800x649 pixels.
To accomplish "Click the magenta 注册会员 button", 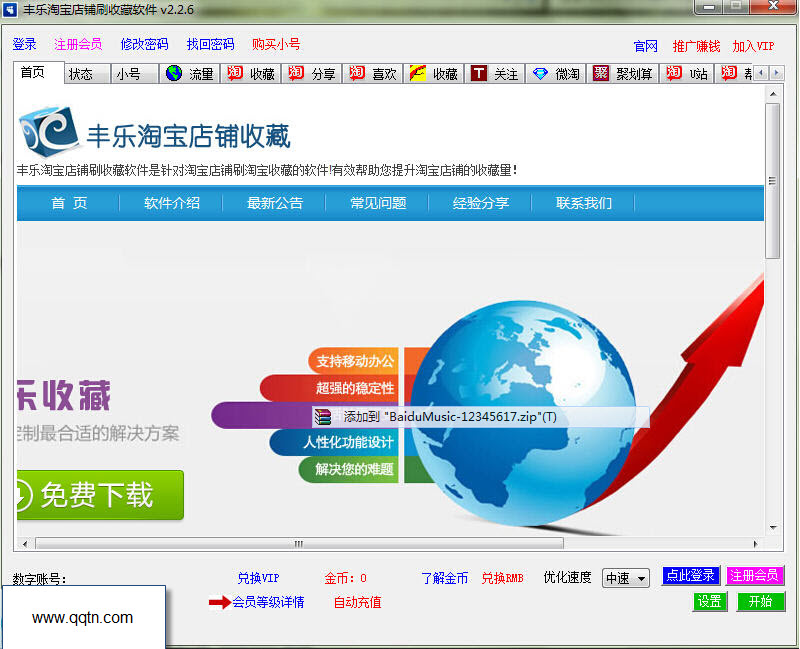I will (754, 576).
